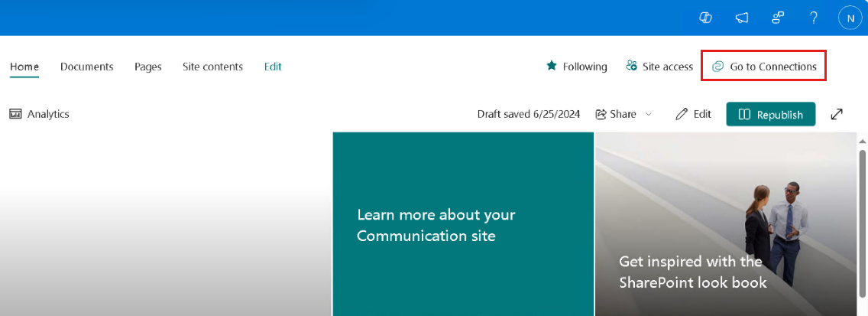
Task: Go to the Pages tab
Action: click(x=147, y=67)
